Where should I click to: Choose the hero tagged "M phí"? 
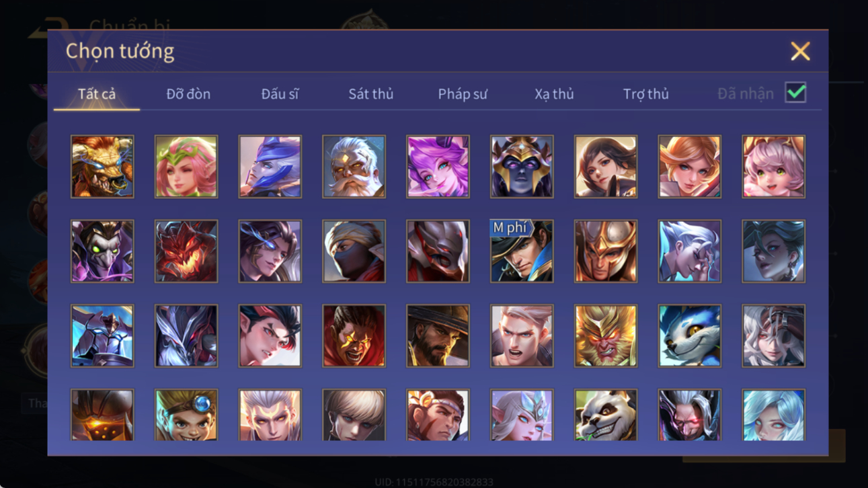pos(522,251)
